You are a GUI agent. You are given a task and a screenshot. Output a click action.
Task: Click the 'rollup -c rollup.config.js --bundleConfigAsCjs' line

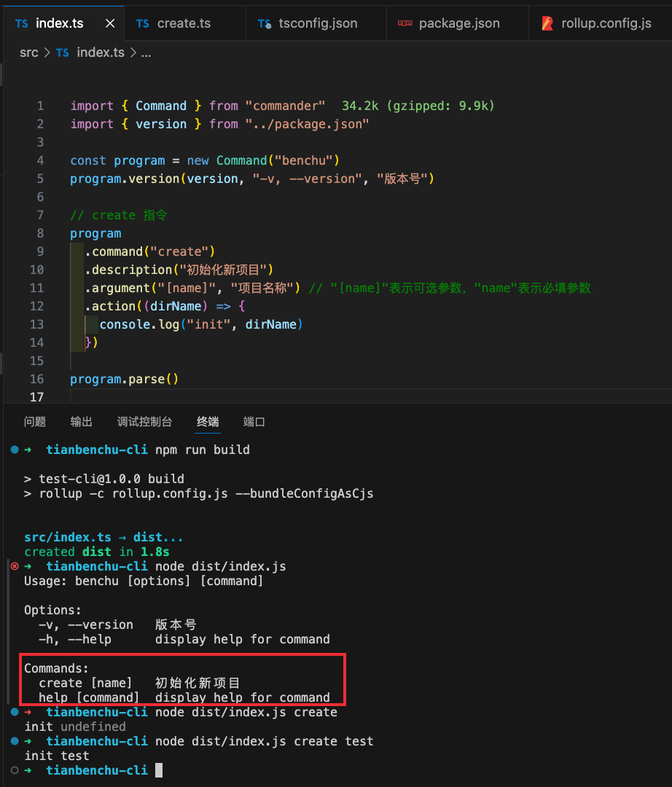point(199,493)
